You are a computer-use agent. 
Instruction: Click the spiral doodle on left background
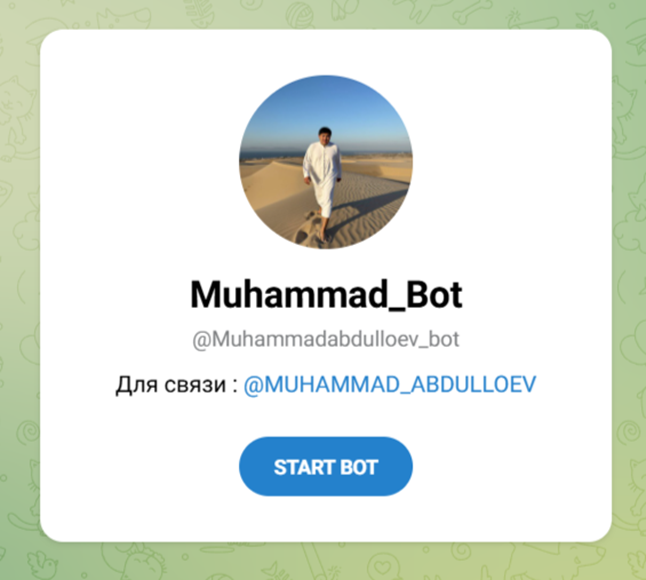point(28,433)
